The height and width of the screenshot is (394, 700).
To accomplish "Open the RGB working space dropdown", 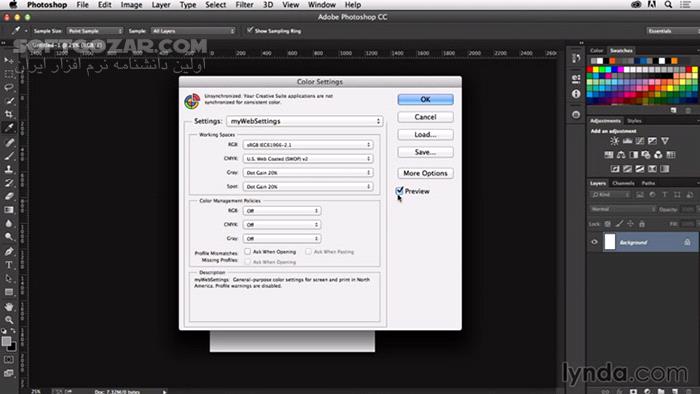I will (308, 145).
